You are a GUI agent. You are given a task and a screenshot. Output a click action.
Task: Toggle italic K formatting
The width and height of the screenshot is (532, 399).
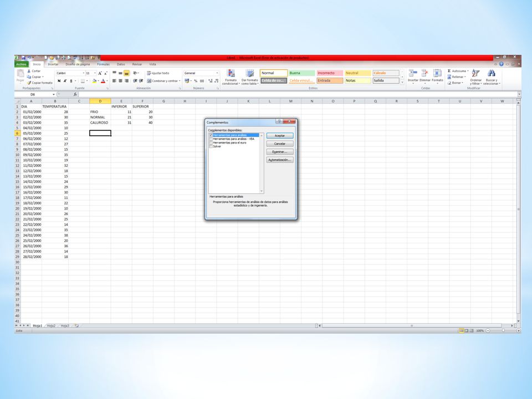coord(65,81)
